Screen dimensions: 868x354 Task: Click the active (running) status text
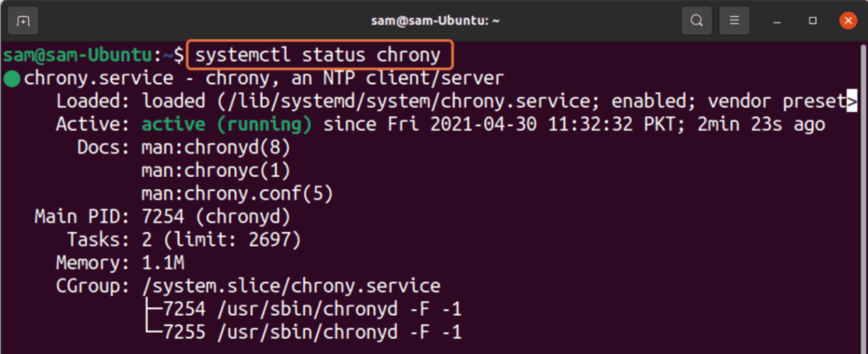(226, 125)
